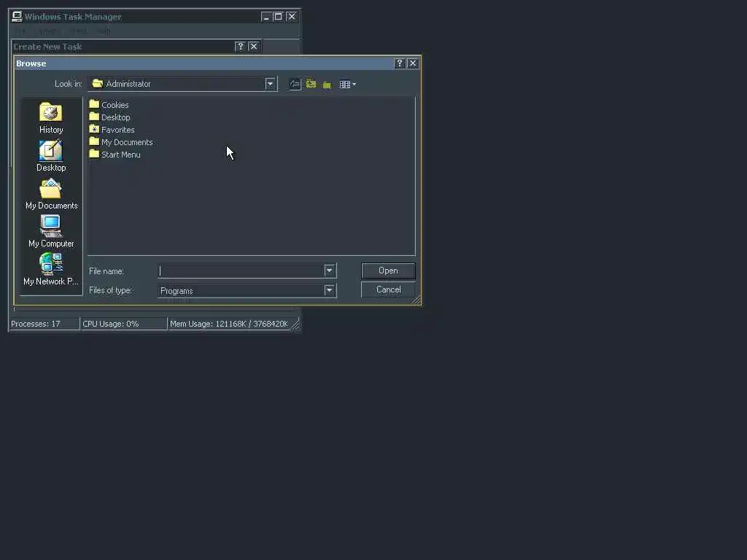The image size is (747, 560).
Task: Expand the File name dropdown arrow
Action: pyautogui.click(x=329, y=271)
